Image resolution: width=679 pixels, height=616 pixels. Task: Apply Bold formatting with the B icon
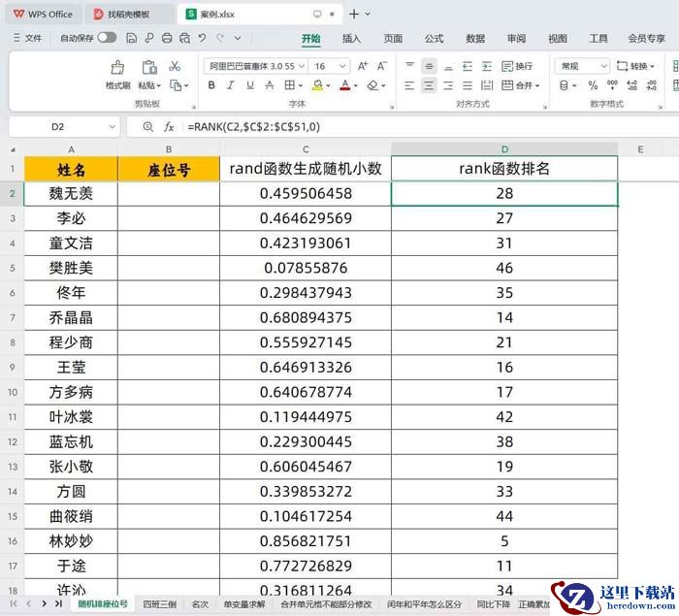click(x=210, y=86)
